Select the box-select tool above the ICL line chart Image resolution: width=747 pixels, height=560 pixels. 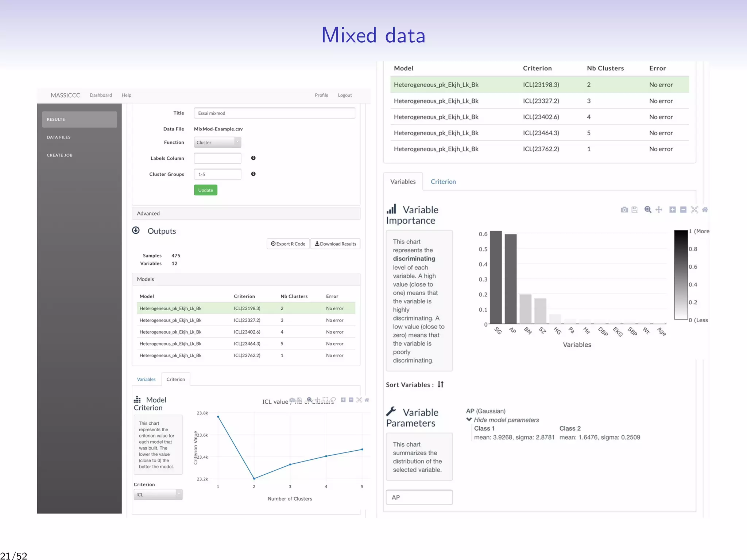click(x=325, y=399)
